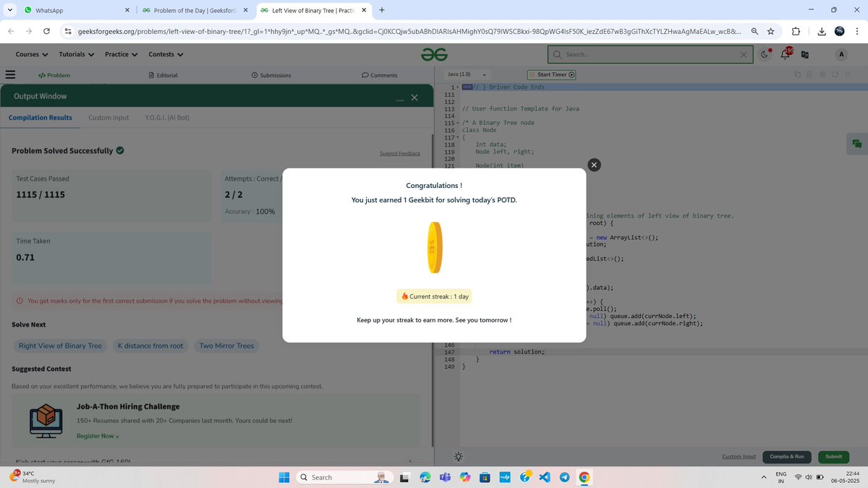Expand the Tutorials dropdown
The height and width of the screenshot is (488, 868).
click(x=76, y=54)
